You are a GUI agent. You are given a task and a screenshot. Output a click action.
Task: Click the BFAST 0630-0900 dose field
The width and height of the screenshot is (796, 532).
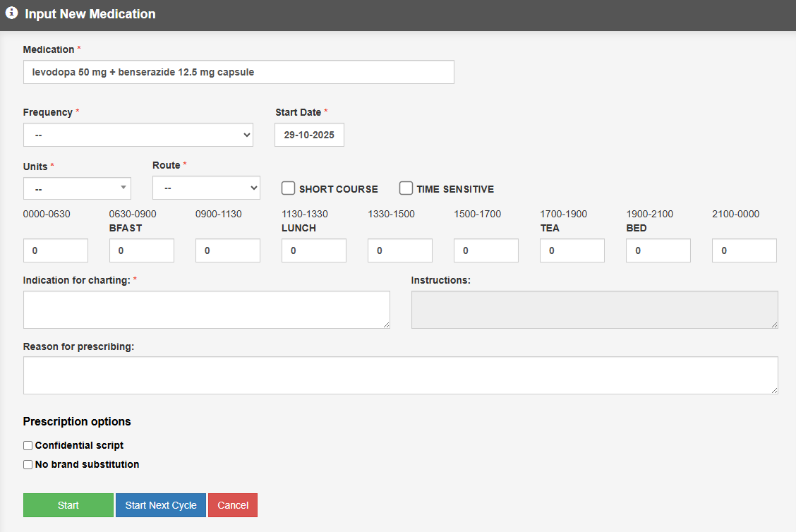142,250
